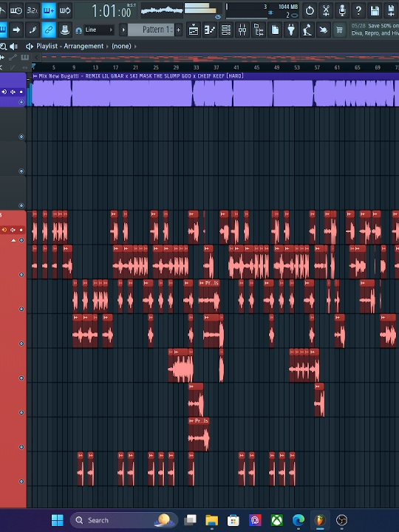This screenshot has height=532, width=399.
Task: Click bar 33 on the timeline ruler
Action: tap(196, 67)
